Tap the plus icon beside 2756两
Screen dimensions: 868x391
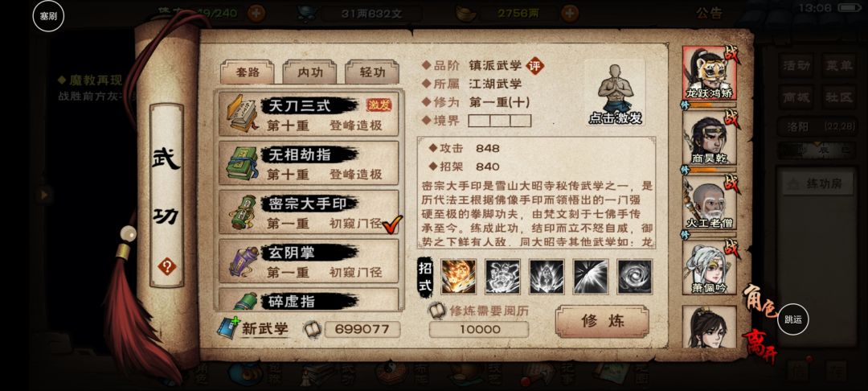[570, 13]
